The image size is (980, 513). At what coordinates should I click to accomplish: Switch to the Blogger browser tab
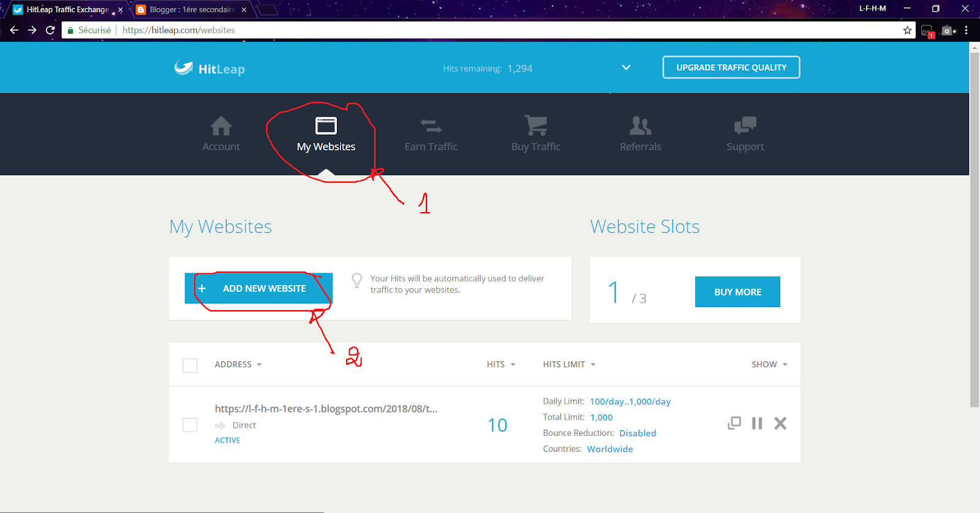192,10
